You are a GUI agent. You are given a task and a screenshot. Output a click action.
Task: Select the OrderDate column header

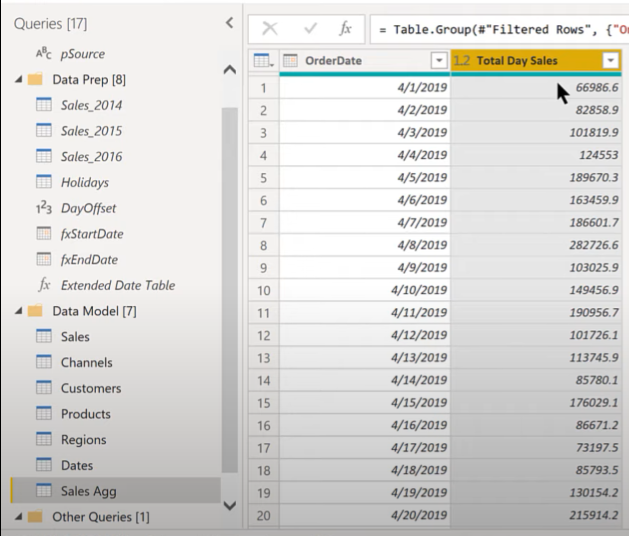[x=365, y=61]
